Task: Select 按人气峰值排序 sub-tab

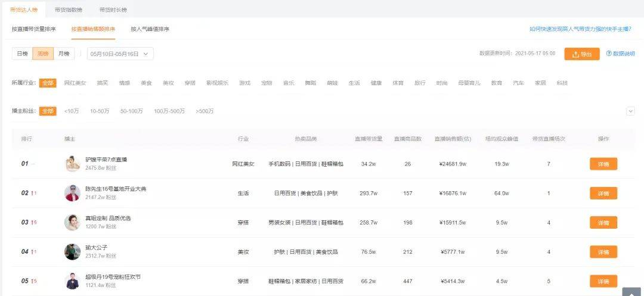Action: coord(150,29)
